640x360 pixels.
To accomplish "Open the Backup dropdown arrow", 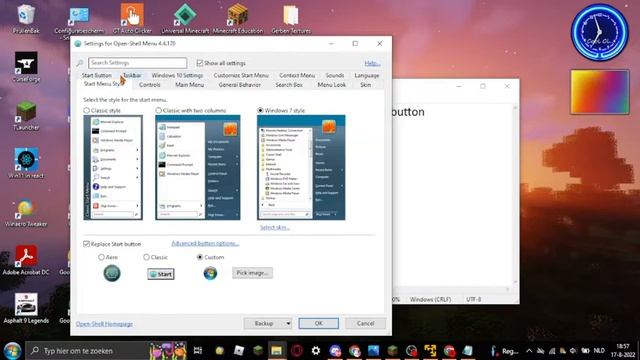I will [288, 324].
